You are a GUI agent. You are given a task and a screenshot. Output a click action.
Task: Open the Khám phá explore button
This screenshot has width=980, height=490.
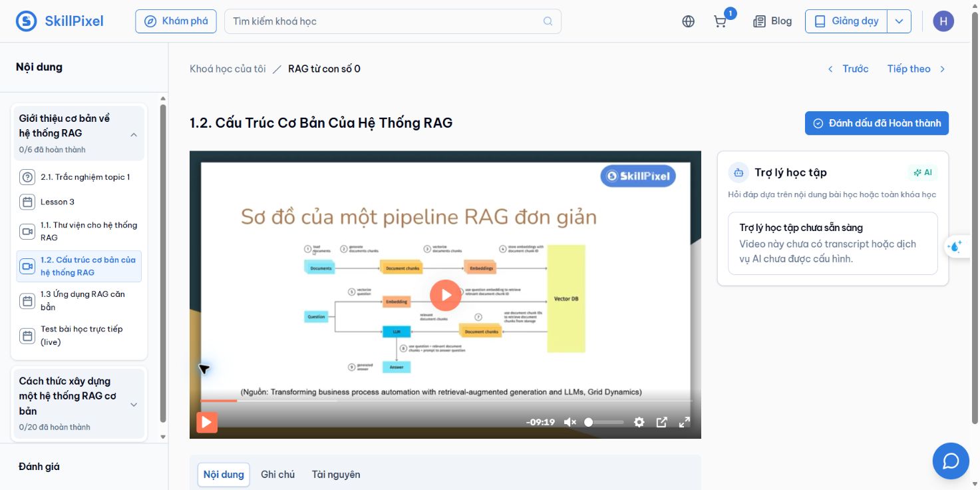coord(176,21)
